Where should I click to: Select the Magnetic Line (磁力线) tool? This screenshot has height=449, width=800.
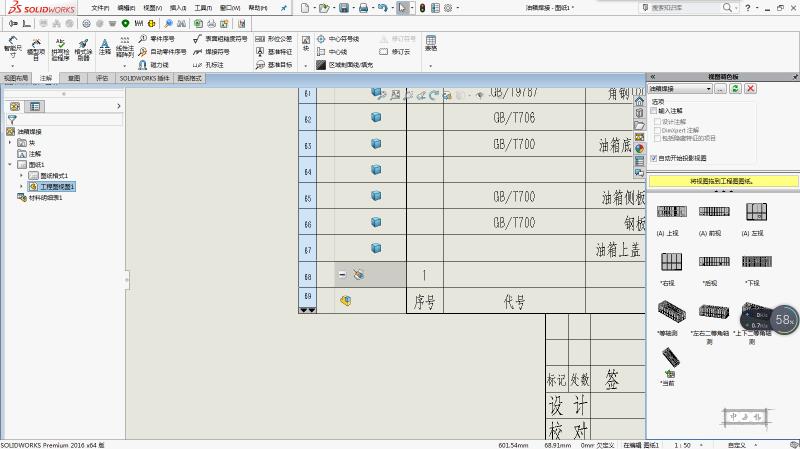(x=154, y=65)
